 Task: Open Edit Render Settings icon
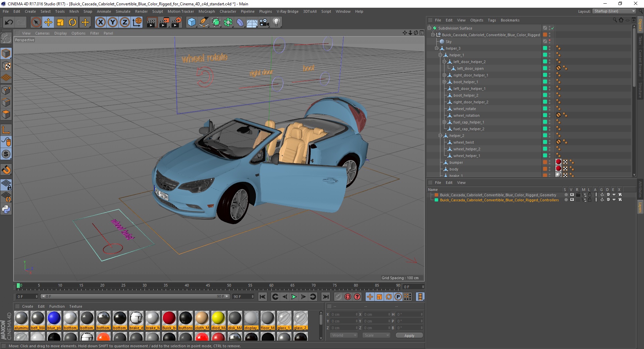(x=176, y=22)
